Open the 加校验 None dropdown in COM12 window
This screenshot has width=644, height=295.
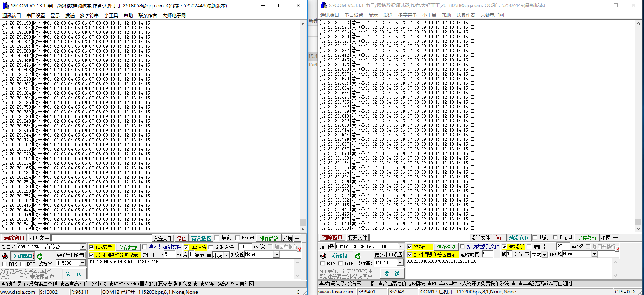(276, 255)
